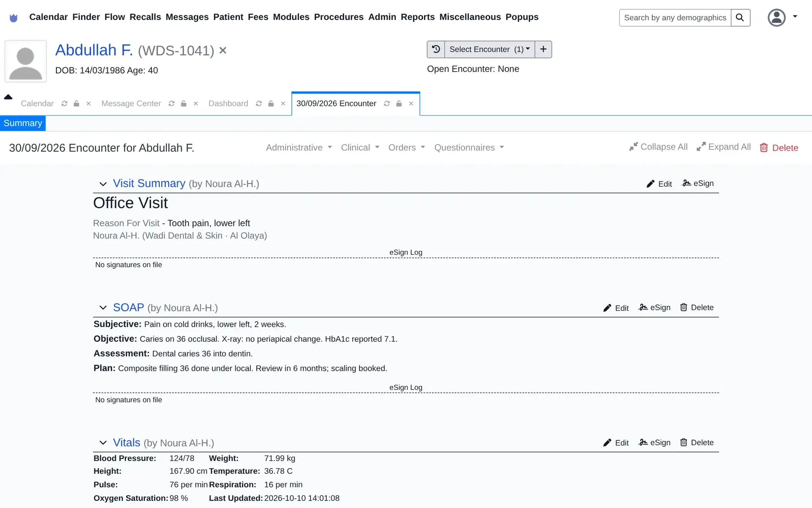
Task: Refresh the 30/09/2026 Encounter tab
Action: 387,104
